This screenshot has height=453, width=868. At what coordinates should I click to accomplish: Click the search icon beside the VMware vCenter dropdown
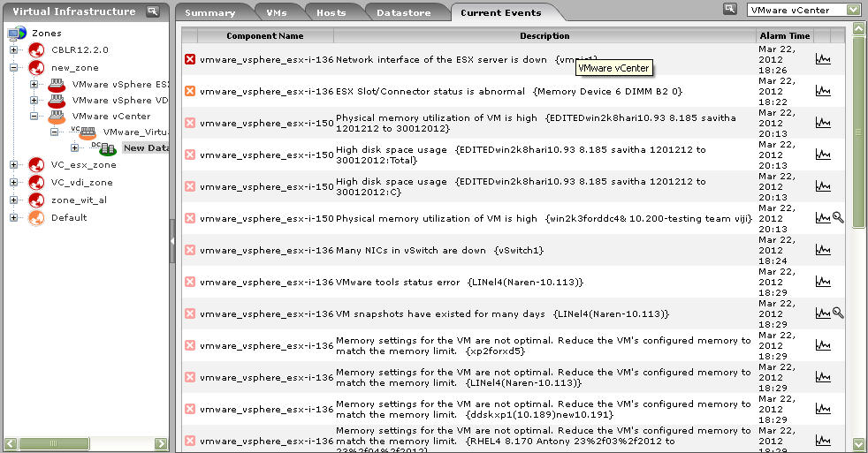click(730, 9)
